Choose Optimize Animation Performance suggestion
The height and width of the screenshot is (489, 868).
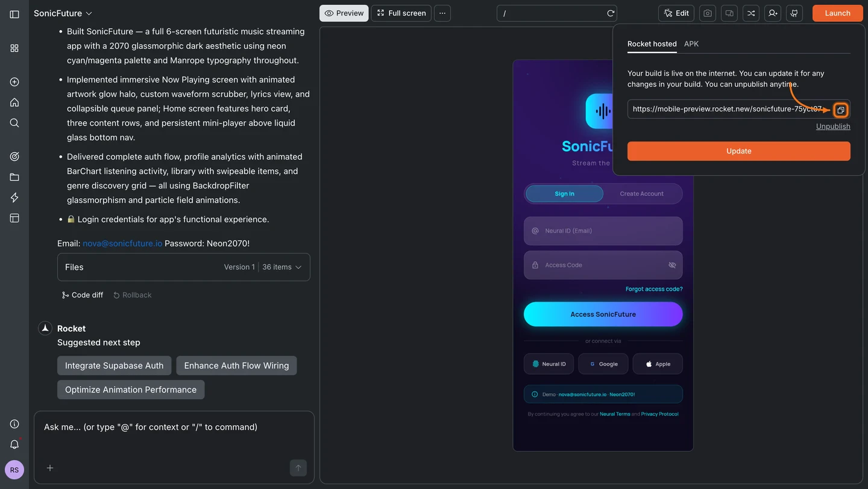pos(131,390)
